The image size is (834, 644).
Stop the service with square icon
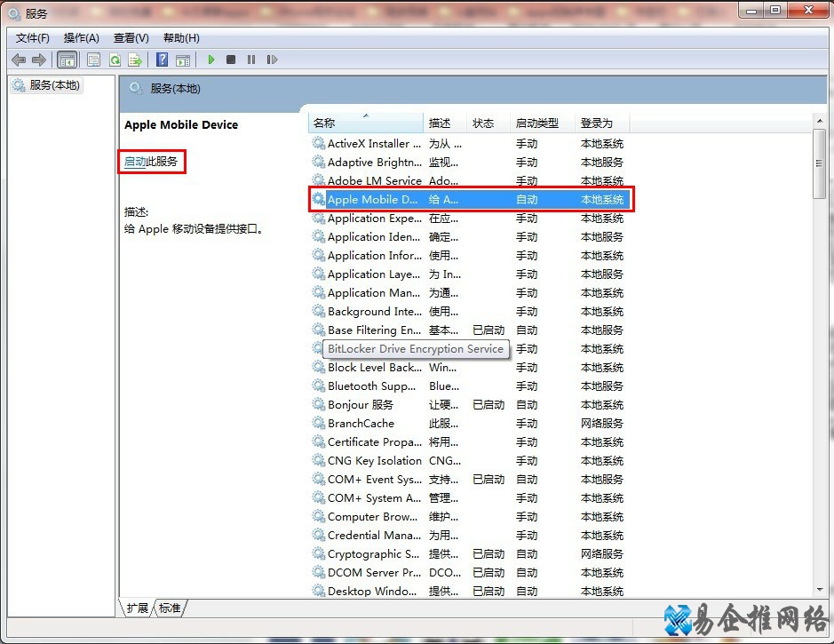pos(230,59)
